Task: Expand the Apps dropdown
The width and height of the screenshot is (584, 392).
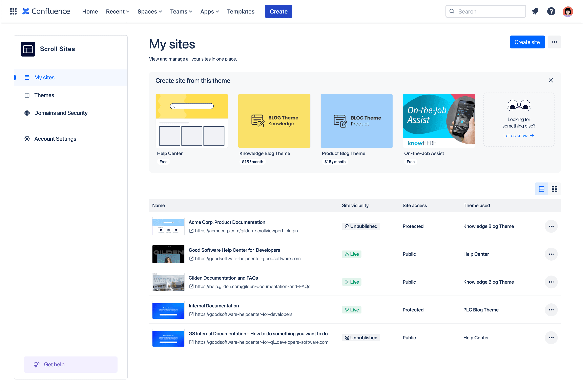Action: pos(209,12)
